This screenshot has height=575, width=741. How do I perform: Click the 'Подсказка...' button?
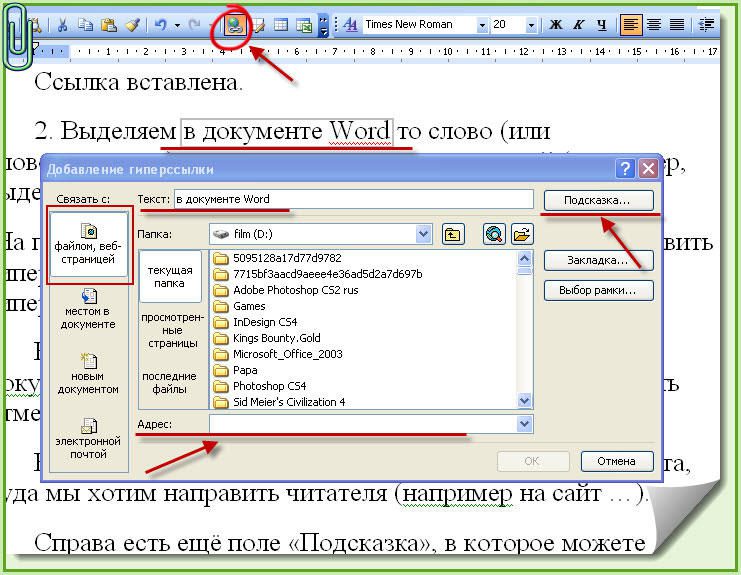coord(599,200)
